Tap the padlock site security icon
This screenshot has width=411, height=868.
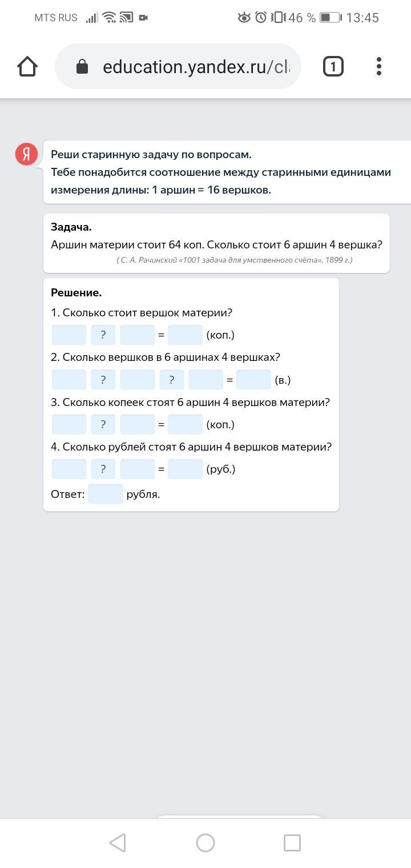click(x=82, y=67)
